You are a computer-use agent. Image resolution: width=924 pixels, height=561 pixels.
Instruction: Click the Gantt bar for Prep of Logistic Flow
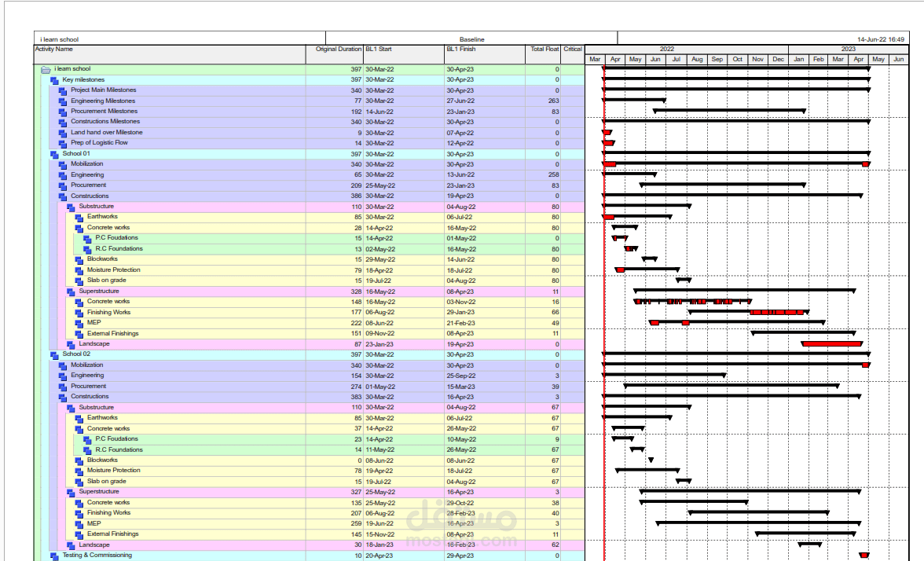click(x=608, y=143)
